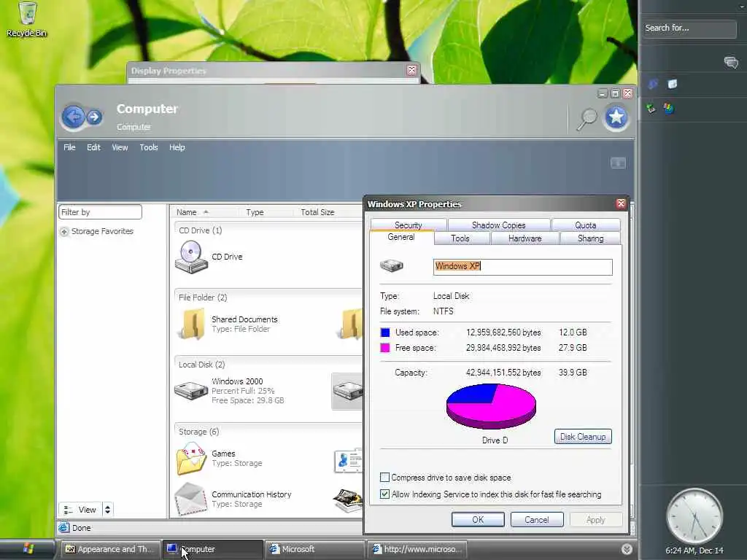The image size is (747, 560).
Task: Switch to the Quota tab
Action: (586, 225)
